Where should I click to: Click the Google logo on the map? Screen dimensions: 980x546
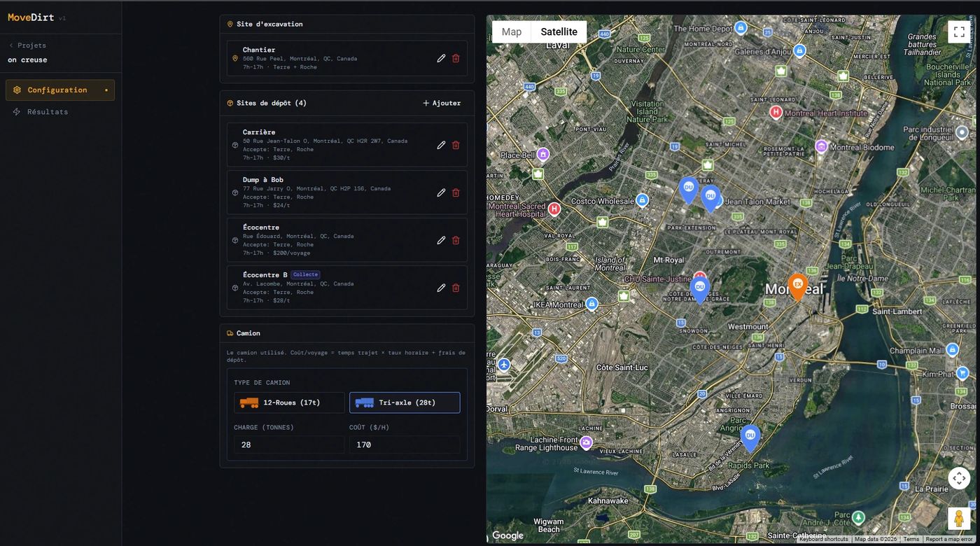pos(507,535)
